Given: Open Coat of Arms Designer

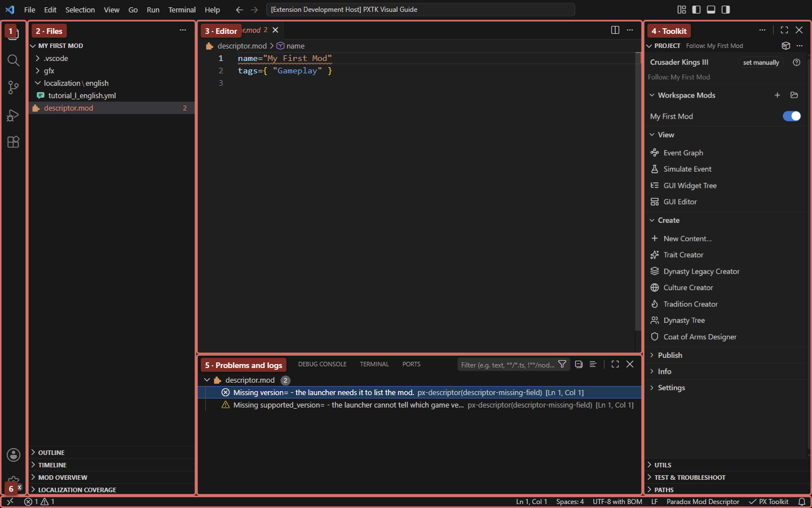Looking at the screenshot, I should (x=700, y=336).
